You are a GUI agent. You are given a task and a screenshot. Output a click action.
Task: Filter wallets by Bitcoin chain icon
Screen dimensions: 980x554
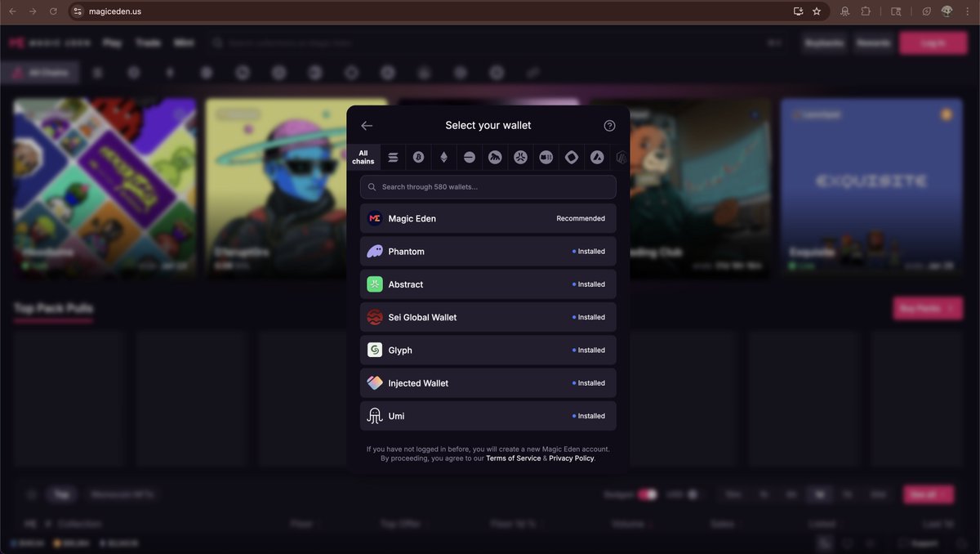pos(418,157)
